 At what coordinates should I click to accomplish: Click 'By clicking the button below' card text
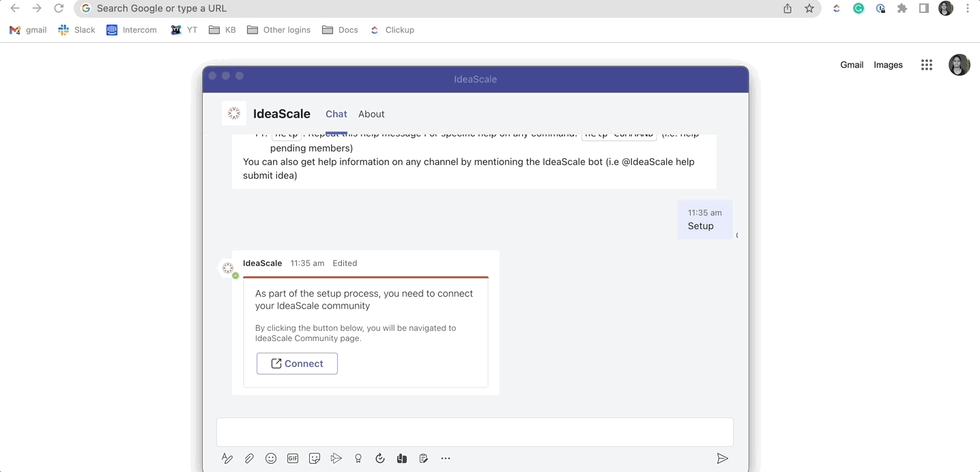(x=356, y=333)
